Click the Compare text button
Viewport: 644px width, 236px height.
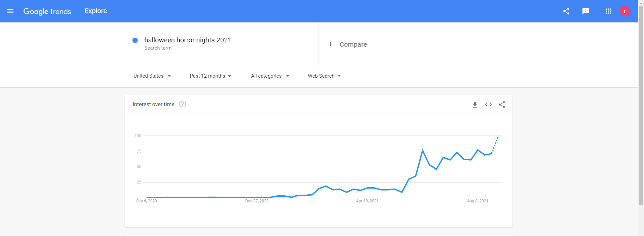click(x=353, y=44)
